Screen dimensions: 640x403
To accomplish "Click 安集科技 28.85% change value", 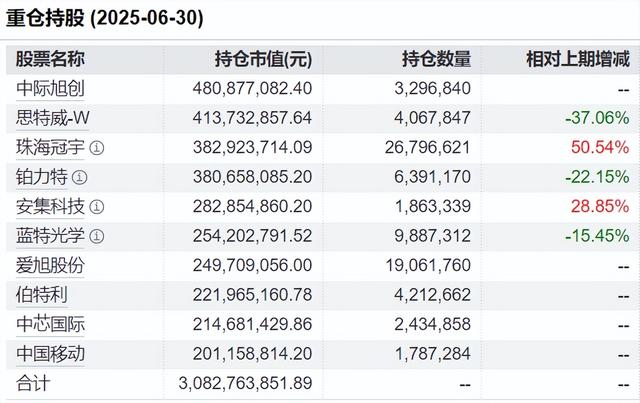I will pos(602,207).
